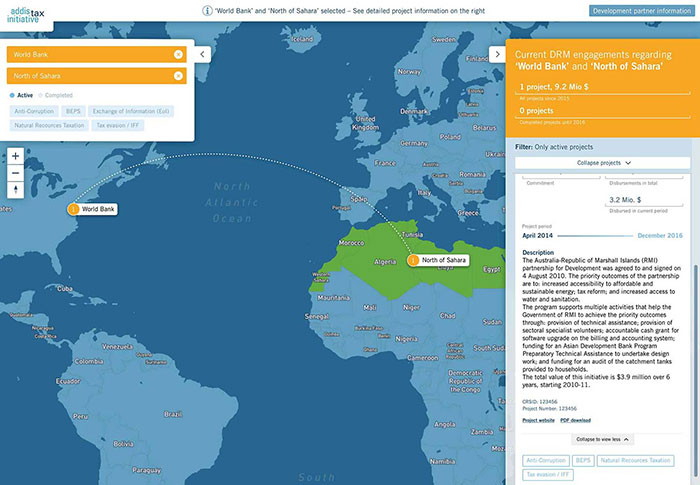Click the North of Sahara filter field
This screenshot has width=700, height=485.
click(x=96, y=76)
